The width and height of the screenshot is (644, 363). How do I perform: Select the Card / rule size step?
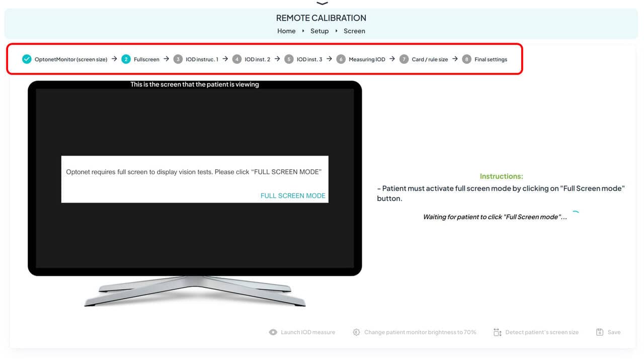[429, 59]
